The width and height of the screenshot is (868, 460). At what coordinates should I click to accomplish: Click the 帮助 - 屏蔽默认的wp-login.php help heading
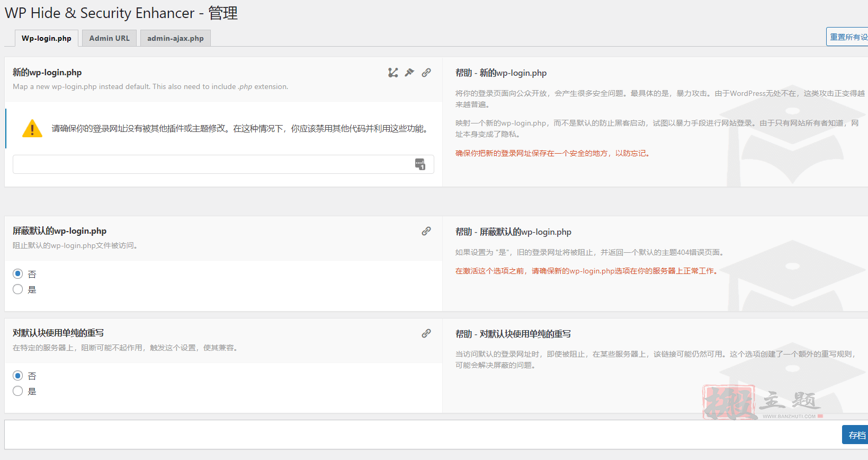pyautogui.click(x=513, y=232)
